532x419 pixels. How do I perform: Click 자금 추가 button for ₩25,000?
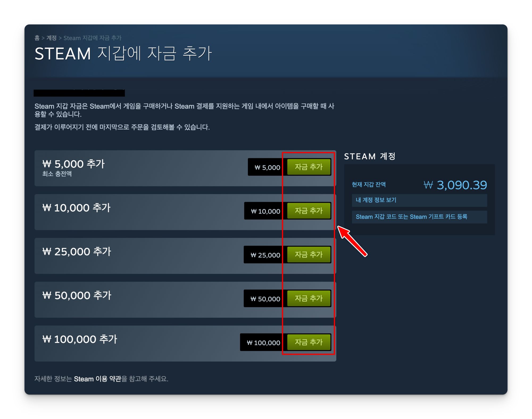pyautogui.click(x=309, y=255)
